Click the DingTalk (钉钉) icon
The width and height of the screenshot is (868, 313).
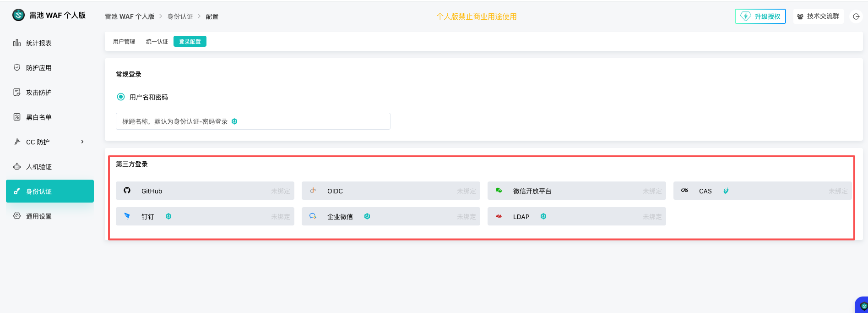[127, 216]
